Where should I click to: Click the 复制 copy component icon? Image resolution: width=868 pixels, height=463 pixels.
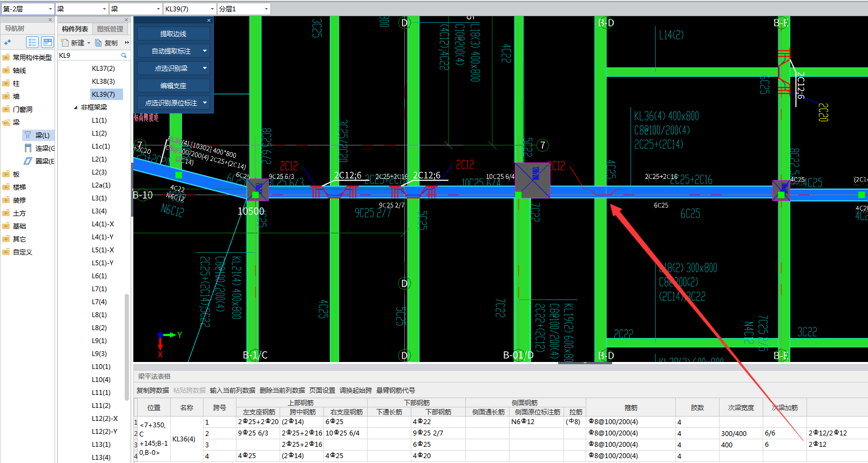point(98,43)
